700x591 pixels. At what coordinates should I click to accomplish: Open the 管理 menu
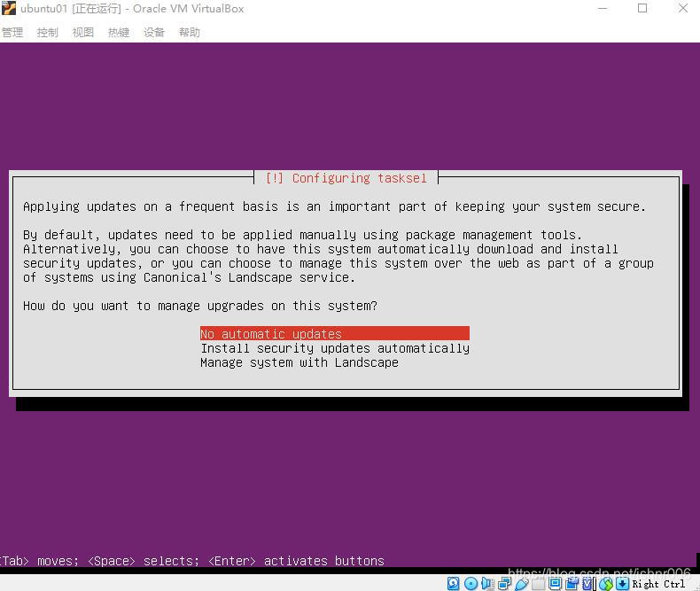click(x=12, y=32)
